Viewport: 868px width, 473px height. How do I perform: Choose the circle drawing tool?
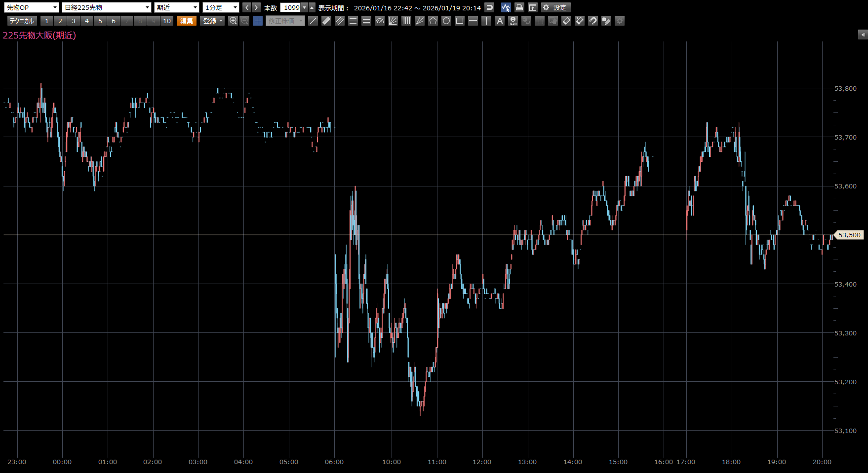(446, 21)
